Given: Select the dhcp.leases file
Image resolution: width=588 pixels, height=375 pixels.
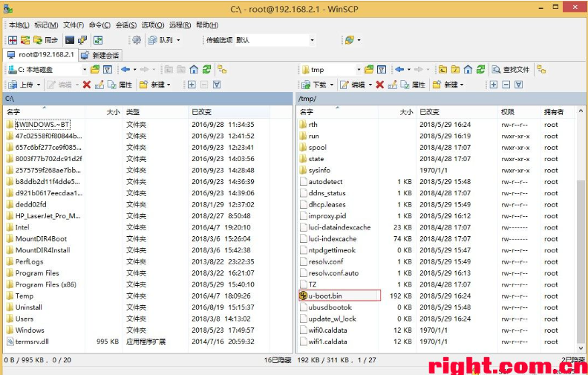Looking at the screenshot, I should click(x=327, y=204).
